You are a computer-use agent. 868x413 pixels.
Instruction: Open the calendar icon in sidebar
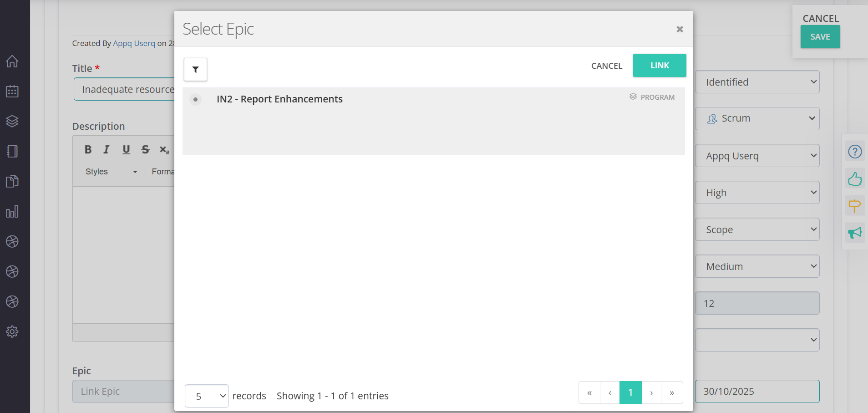click(12, 92)
